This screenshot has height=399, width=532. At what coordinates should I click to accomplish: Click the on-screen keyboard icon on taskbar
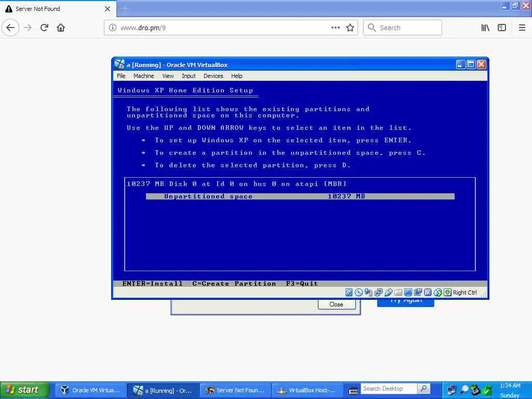click(353, 391)
